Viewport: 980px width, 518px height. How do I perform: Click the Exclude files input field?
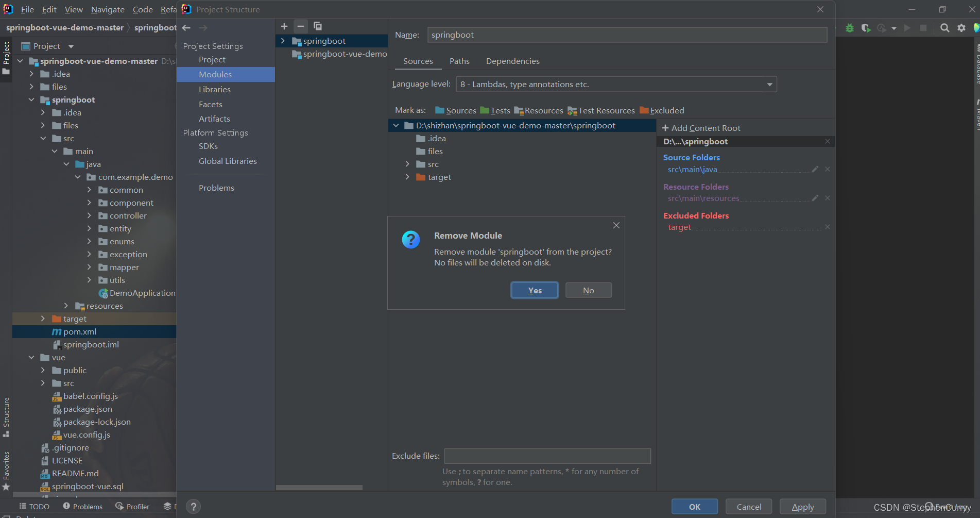[x=547, y=456]
